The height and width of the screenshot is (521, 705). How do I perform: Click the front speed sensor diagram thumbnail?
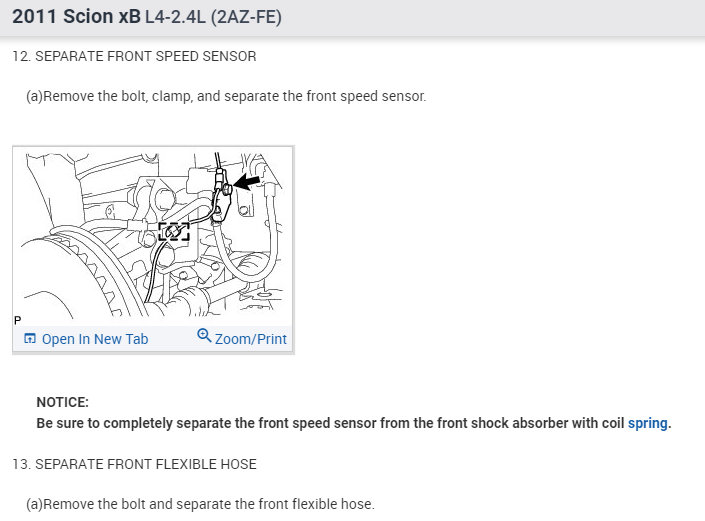click(153, 235)
